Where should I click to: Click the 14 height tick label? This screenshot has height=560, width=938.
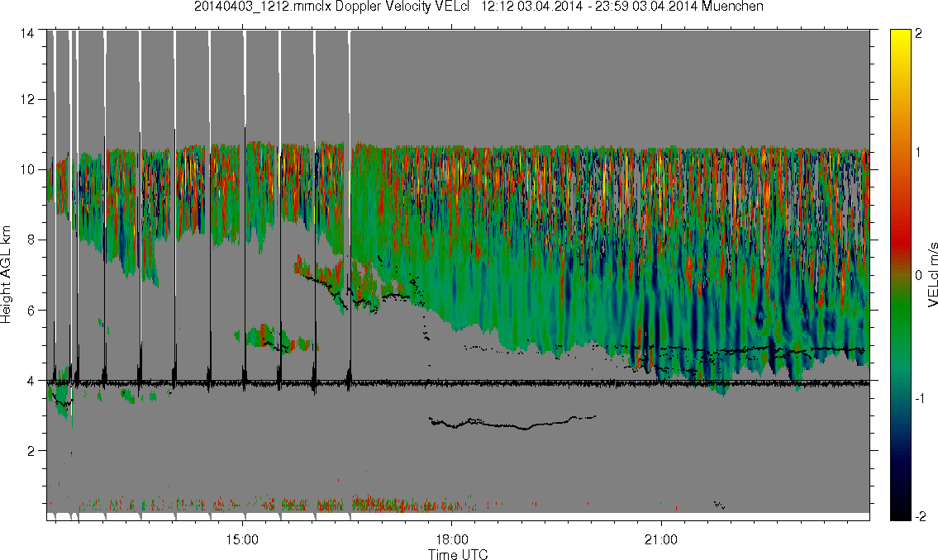[x=27, y=34]
